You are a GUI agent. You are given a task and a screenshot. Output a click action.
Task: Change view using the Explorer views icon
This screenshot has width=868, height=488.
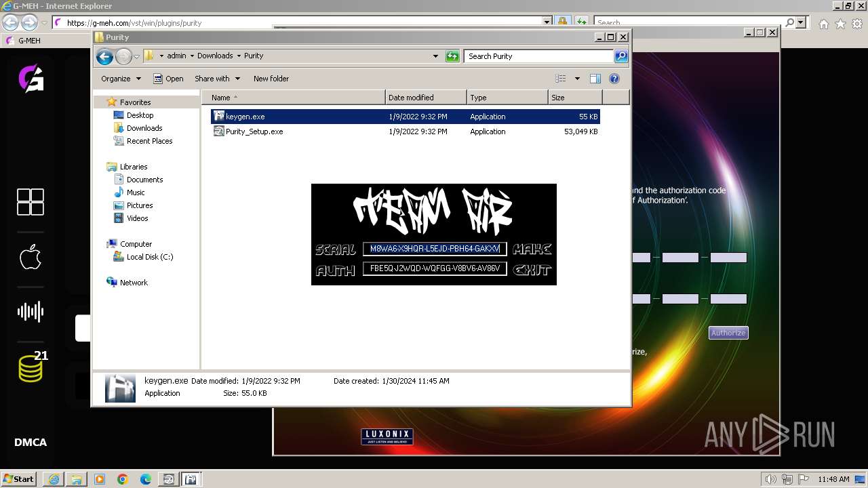561,79
